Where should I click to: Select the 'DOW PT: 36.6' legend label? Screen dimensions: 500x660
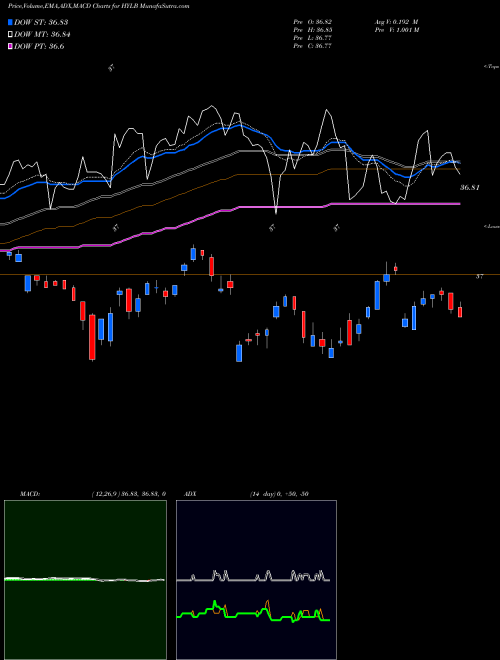tap(39, 46)
